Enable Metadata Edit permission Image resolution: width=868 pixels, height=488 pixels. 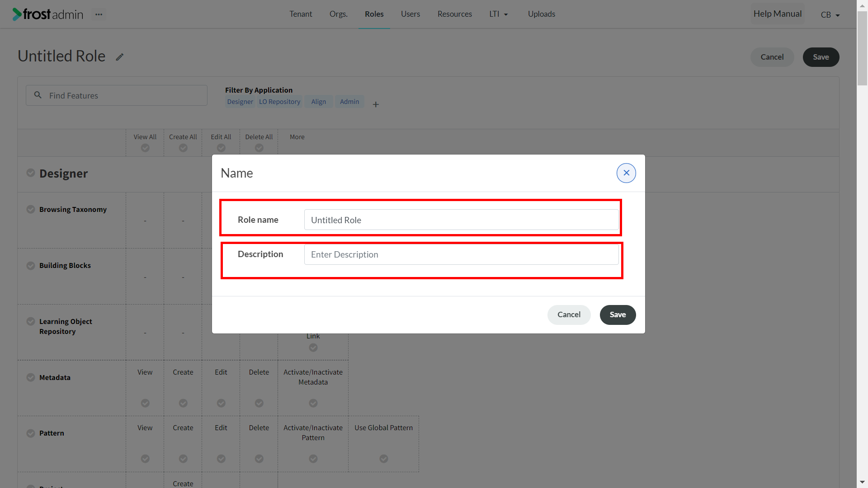221,403
